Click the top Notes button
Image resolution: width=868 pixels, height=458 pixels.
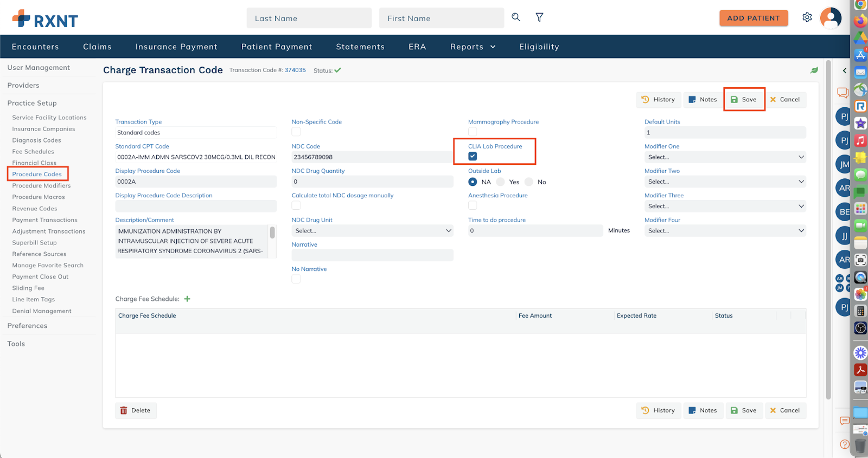point(703,99)
